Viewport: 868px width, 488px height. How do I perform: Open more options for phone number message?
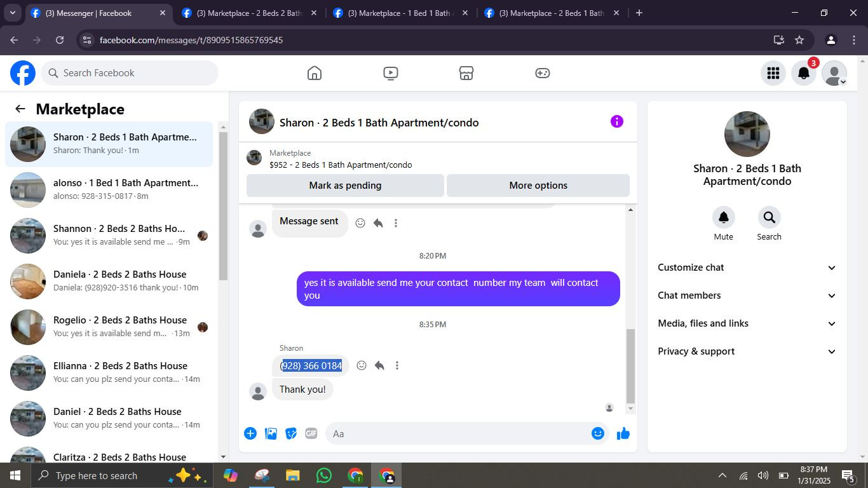397,365
